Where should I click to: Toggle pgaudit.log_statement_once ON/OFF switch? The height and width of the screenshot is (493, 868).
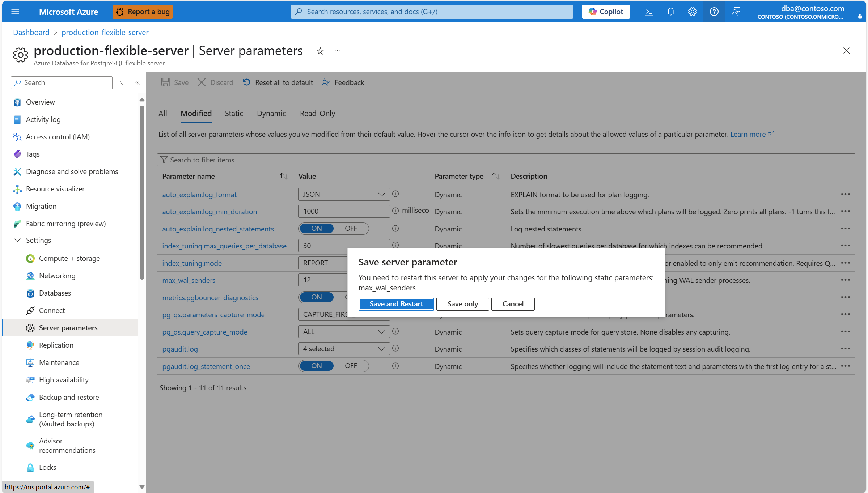pos(333,366)
